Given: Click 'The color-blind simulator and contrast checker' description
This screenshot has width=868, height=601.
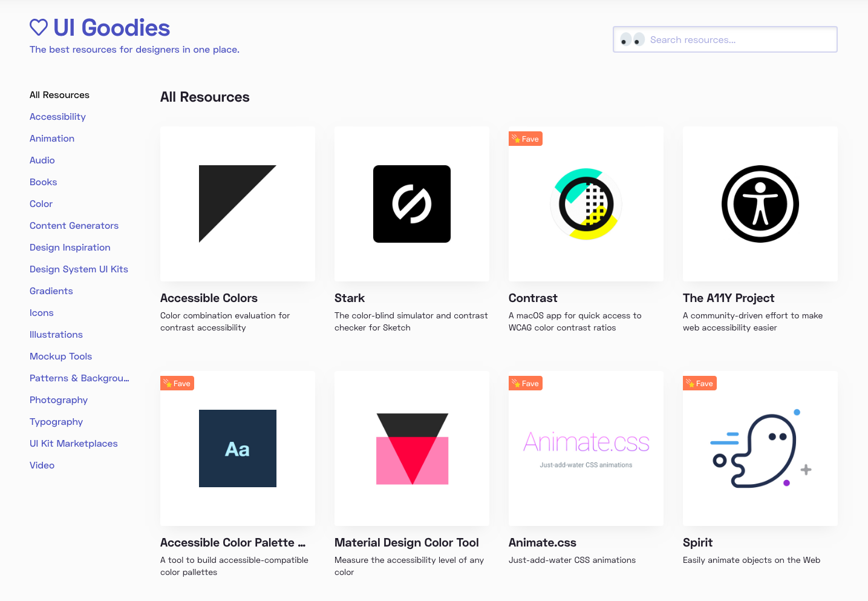Looking at the screenshot, I should pyautogui.click(x=411, y=321).
